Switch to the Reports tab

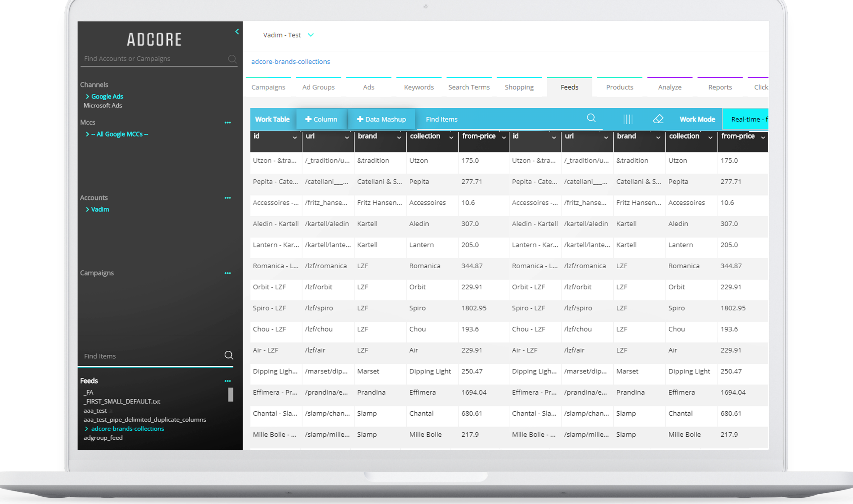(x=720, y=87)
